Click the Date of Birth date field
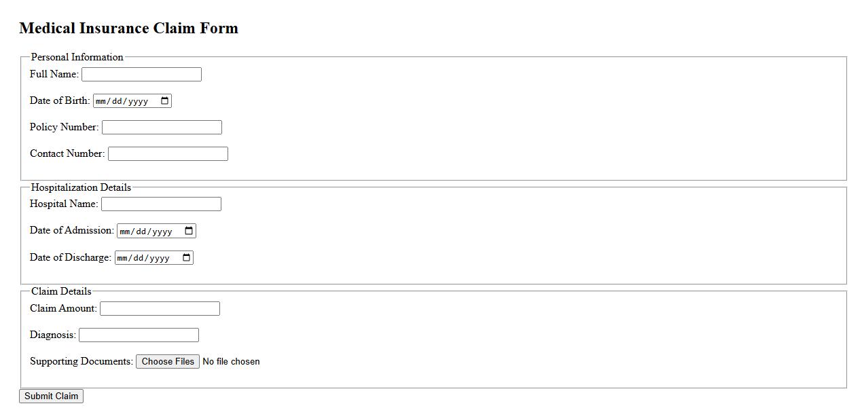 click(123, 101)
